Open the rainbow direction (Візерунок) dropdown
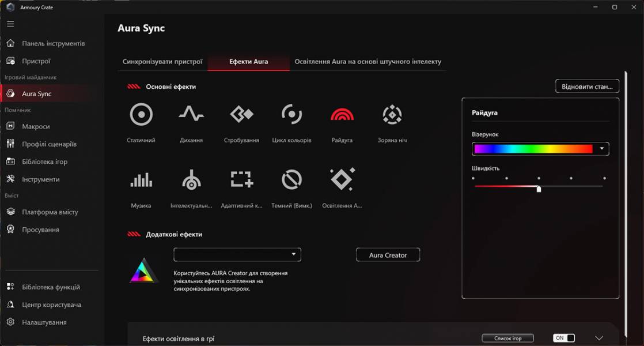The image size is (644, 346). (x=602, y=149)
